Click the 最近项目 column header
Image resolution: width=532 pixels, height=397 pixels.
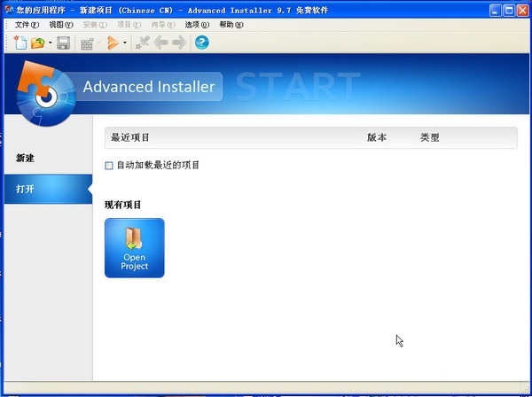click(130, 137)
